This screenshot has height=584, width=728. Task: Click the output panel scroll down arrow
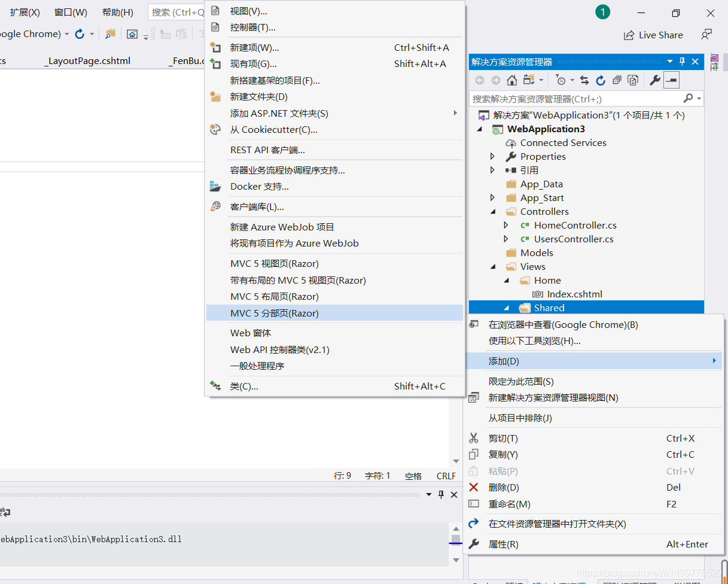[456, 561]
